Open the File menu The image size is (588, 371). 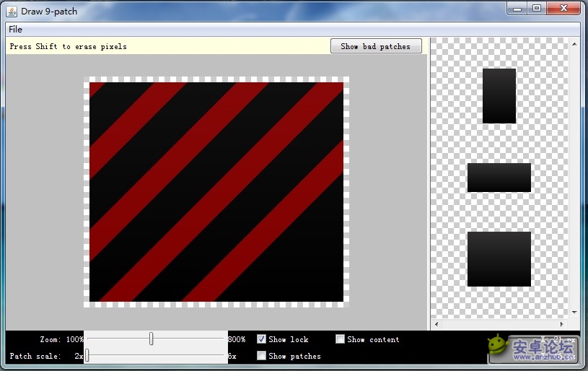point(15,30)
